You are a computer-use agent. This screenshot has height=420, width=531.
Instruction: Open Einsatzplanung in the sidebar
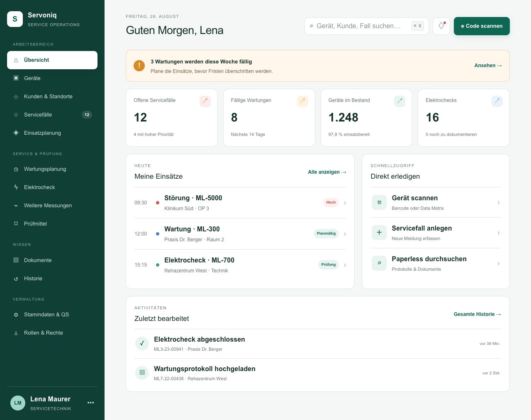pos(52,133)
